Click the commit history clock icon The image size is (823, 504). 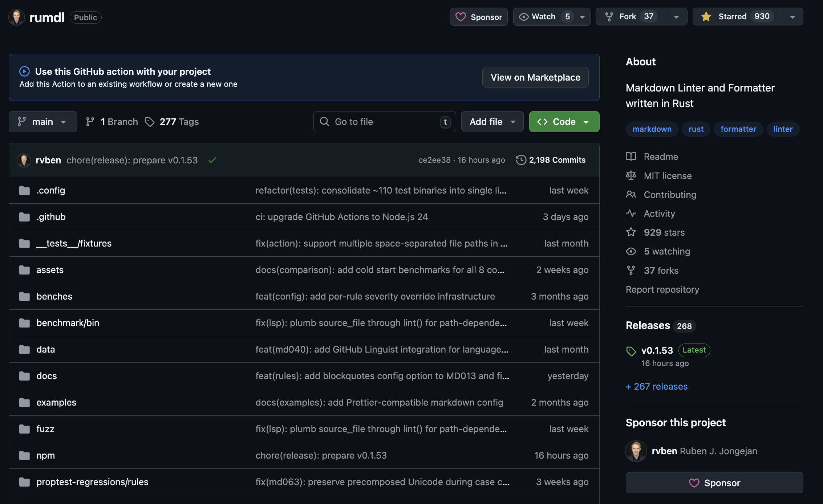[x=521, y=160]
